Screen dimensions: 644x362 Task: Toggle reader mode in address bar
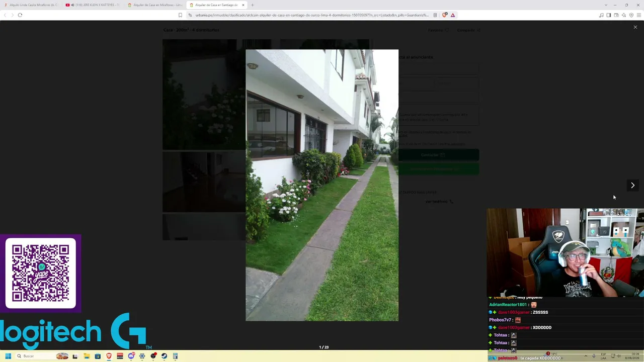point(435,15)
